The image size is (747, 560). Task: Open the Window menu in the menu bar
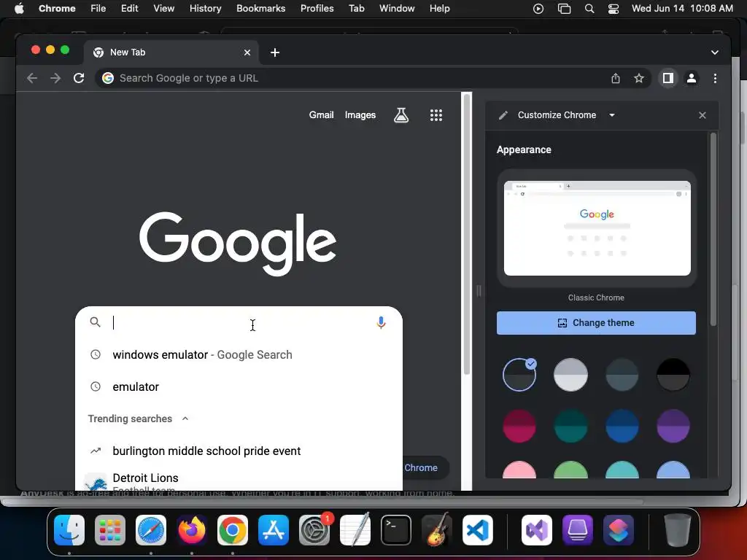pyautogui.click(x=397, y=9)
